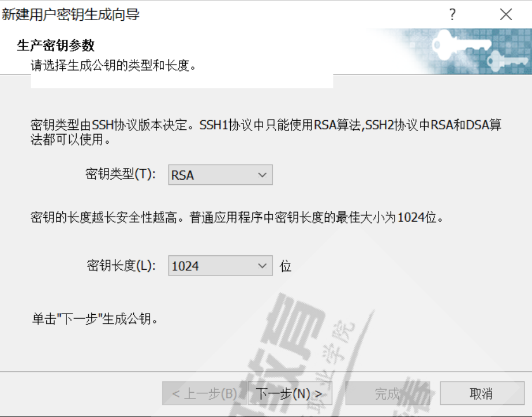Viewport: 532px width, 417px height.
Task: Click the 生产密钥参数 heading
Action: 55,46
